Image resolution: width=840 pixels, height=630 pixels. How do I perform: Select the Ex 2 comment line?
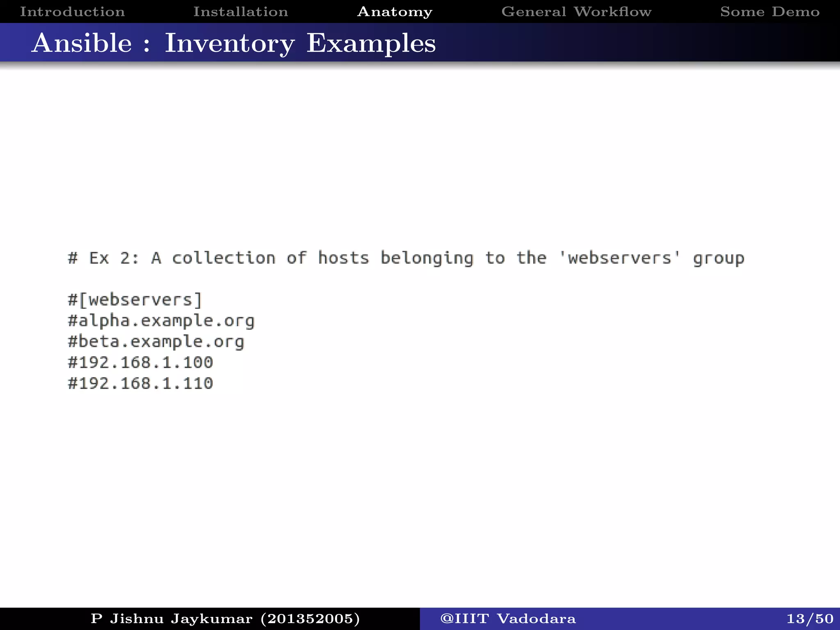[x=406, y=258]
